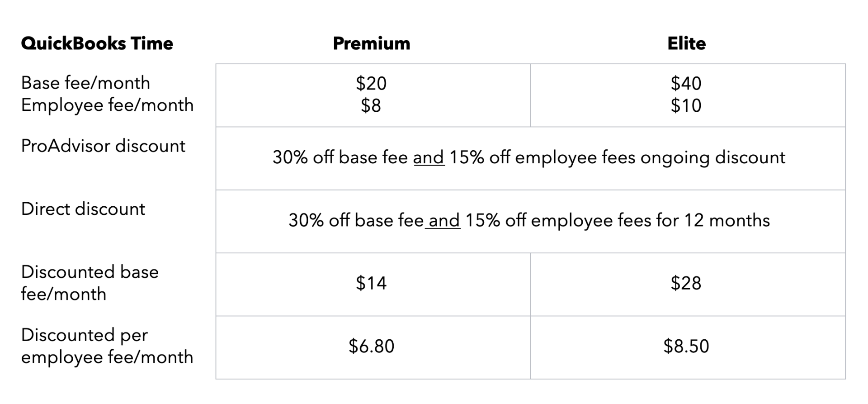Click the QuickBooks Time table heading
Viewport: 868px width, 404px height.
[97, 43]
